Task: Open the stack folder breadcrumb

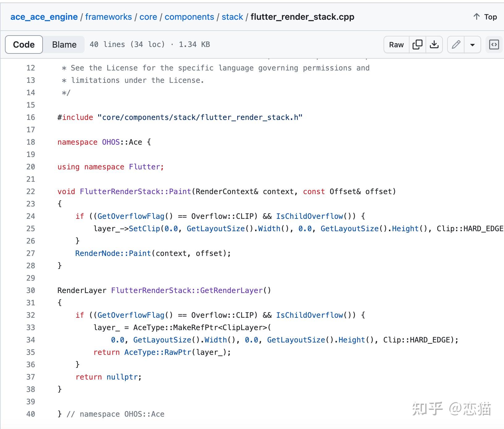Action: [x=232, y=17]
